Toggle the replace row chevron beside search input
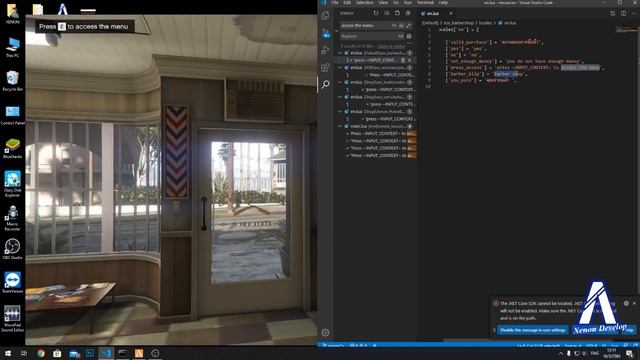Image resolution: width=640 pixels, height=360 pixels. (x=337, y=31)
